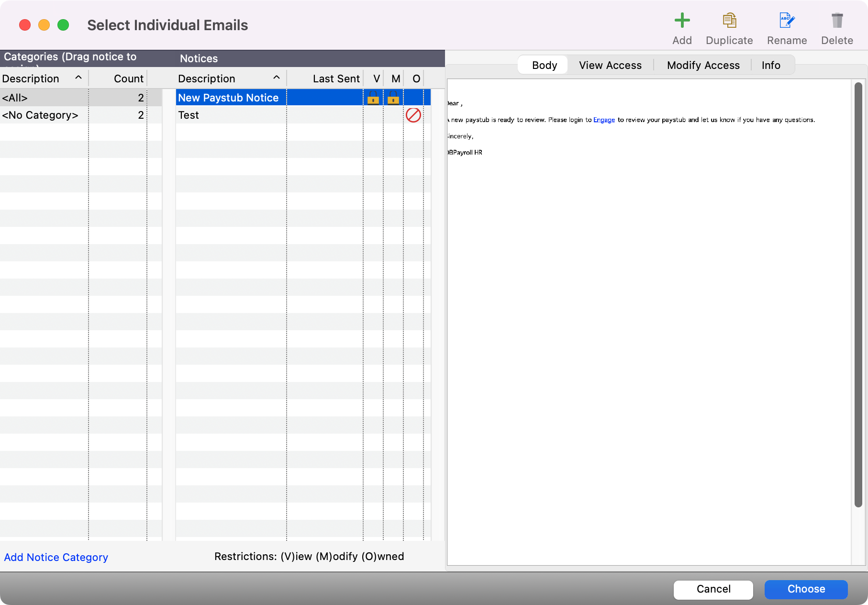Select the <No Category> category row
Image resolution: width=868 pixels, height=605 pixels.
(40, 115)
